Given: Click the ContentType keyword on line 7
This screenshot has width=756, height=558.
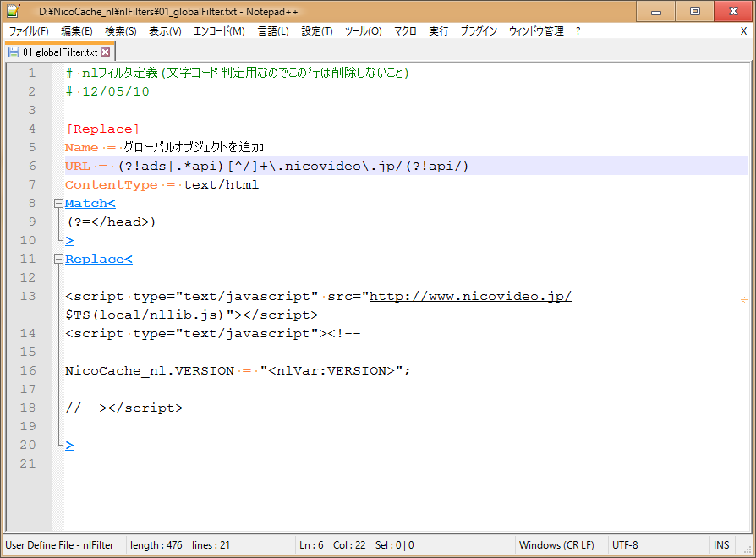Looking at the screenshot, I should click(x=112, y=184).
